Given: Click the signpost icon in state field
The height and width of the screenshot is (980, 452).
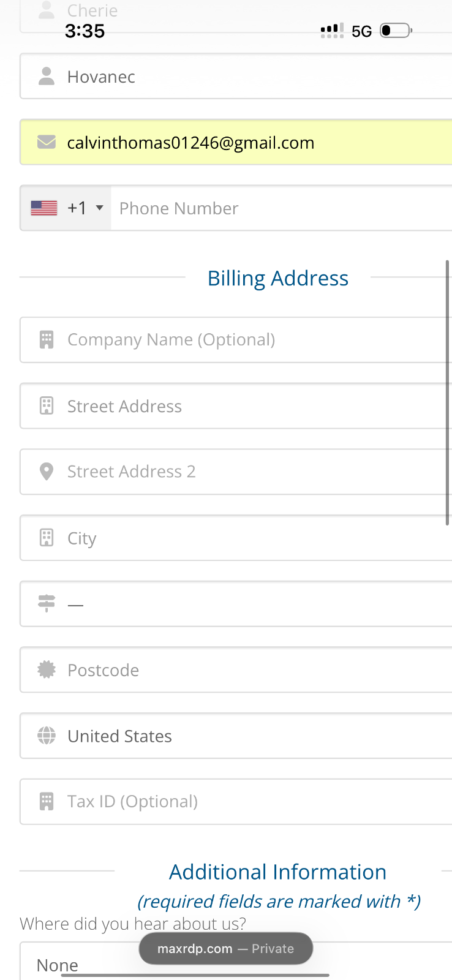Looking at the screenshot, I should pos(47,604).
